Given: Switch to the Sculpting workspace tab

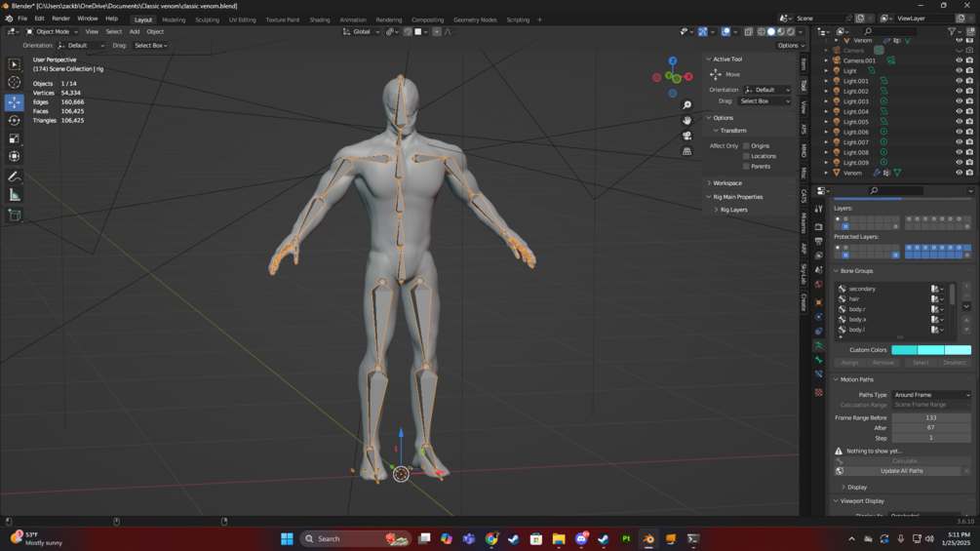Looking at the screenshot, I should 207,20.
